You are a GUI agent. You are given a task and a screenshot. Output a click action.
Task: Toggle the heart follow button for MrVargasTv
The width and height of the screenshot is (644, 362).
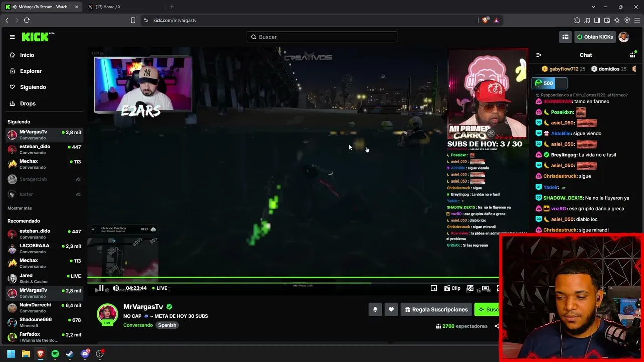click(x=391, y=310)
